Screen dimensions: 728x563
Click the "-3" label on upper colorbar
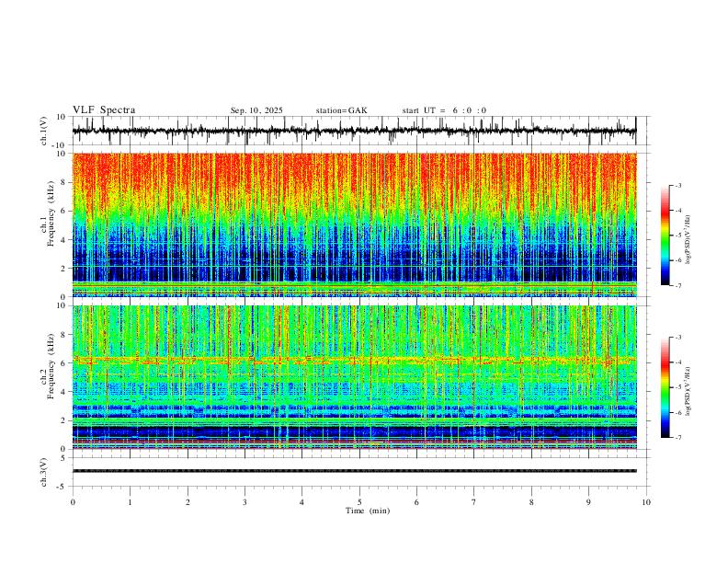coord(677,185)
